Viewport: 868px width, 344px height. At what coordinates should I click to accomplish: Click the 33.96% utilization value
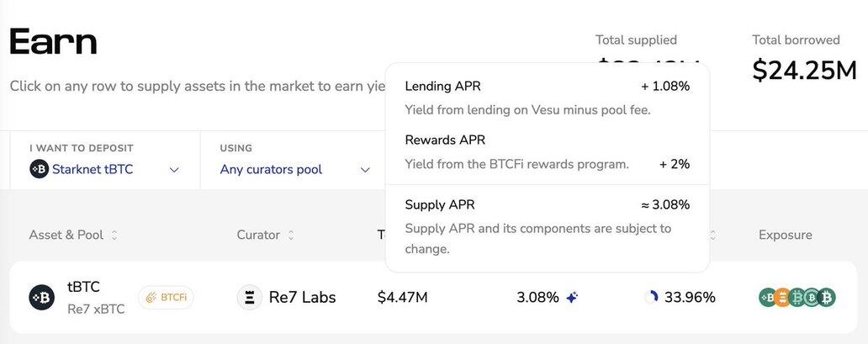690,297
